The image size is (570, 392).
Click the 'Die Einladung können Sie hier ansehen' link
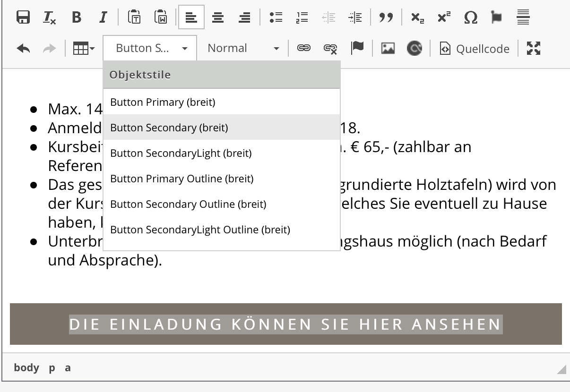285,324
